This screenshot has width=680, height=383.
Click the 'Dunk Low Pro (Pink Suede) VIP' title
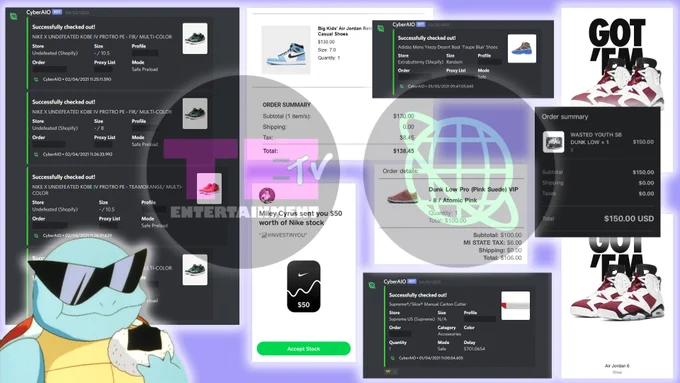(473, 190)
